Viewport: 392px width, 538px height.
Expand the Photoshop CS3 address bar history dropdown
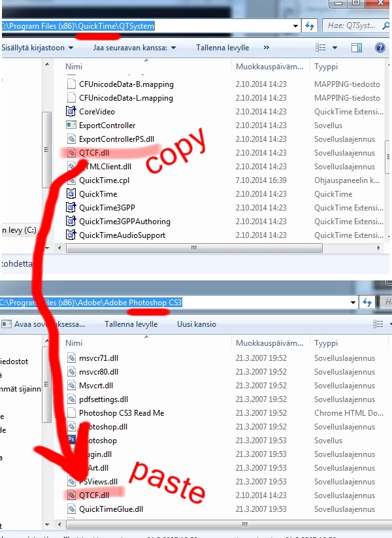(353, 303)
